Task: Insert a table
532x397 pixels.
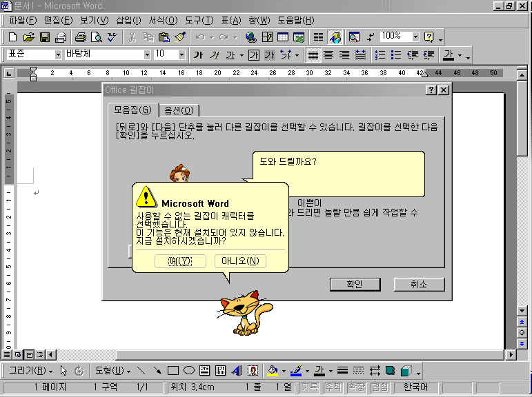Action: tap(283, 37)
